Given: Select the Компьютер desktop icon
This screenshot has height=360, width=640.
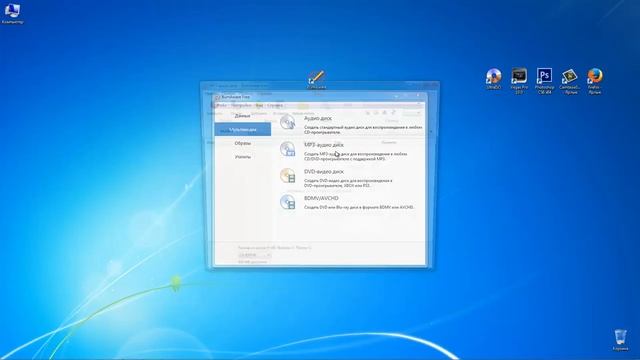Looking at the screenshot, I should tap(12, 13).
